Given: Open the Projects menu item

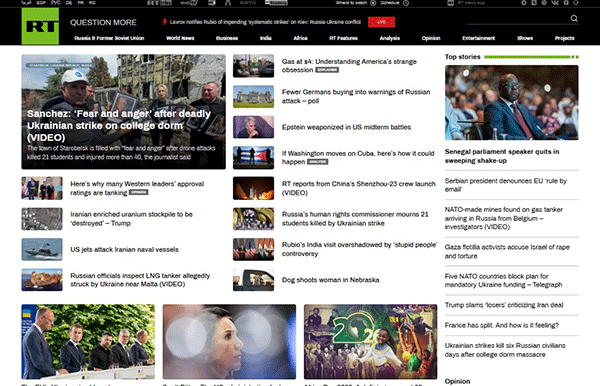Looking at the screenshot, I should (x=564, y=38).
